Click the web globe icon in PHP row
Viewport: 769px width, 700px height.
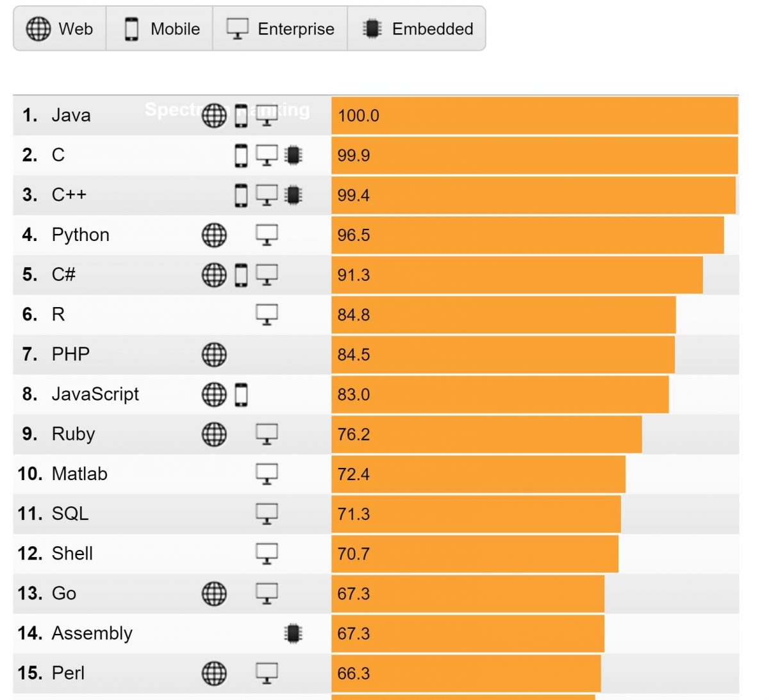click(214, 354)
